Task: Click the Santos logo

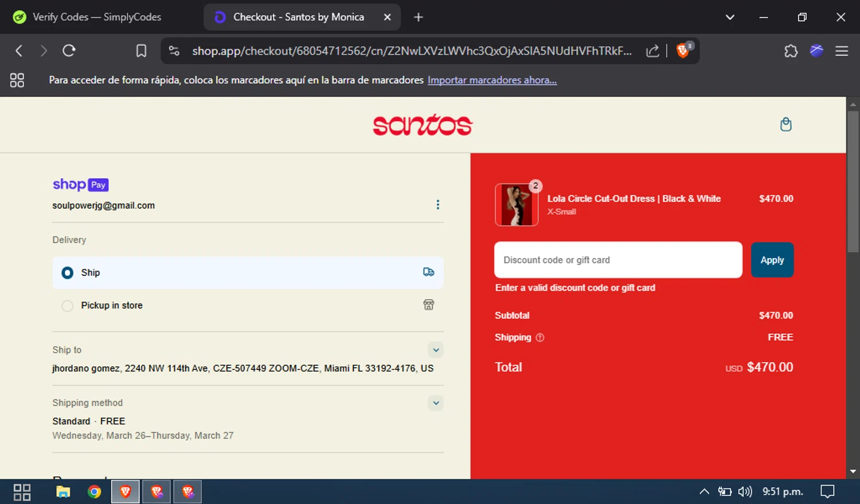Action: tap(423, 124)
